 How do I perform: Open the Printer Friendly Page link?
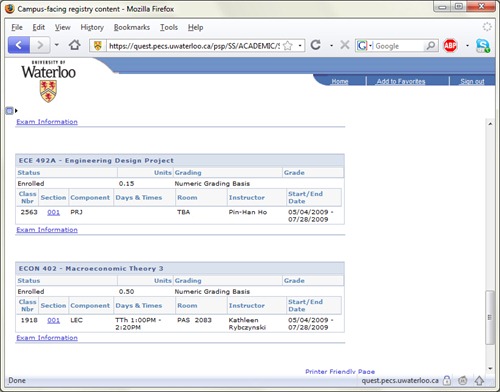pyautogui.click(x=340, y=371)
